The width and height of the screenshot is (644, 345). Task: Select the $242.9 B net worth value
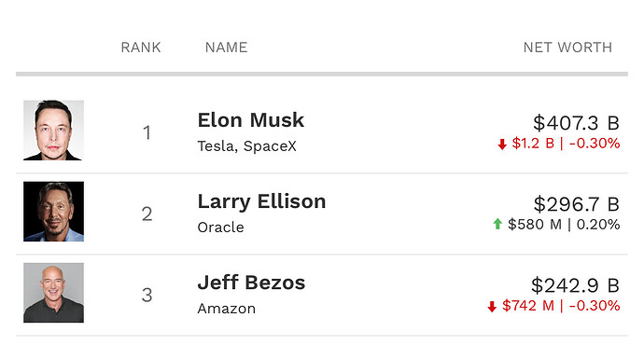(576, 285)
